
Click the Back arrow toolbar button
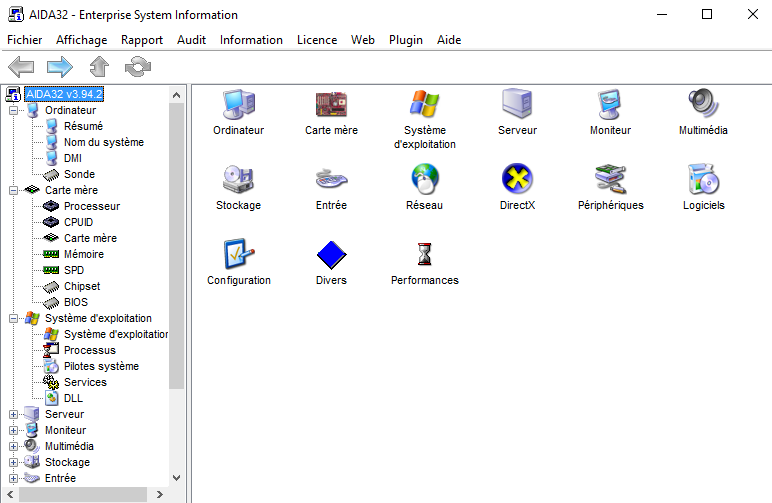pos(21,66)
